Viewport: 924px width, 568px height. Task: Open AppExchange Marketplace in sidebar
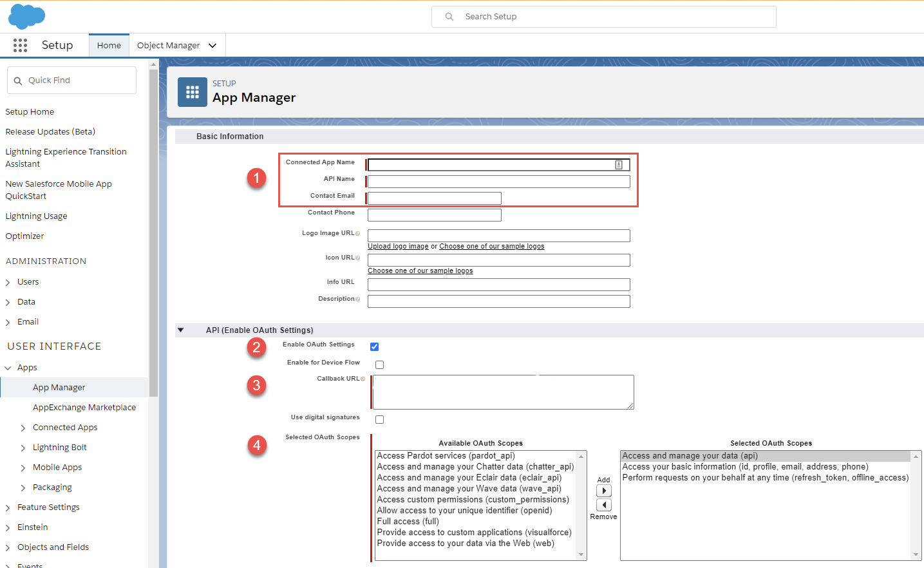[84, 408]
